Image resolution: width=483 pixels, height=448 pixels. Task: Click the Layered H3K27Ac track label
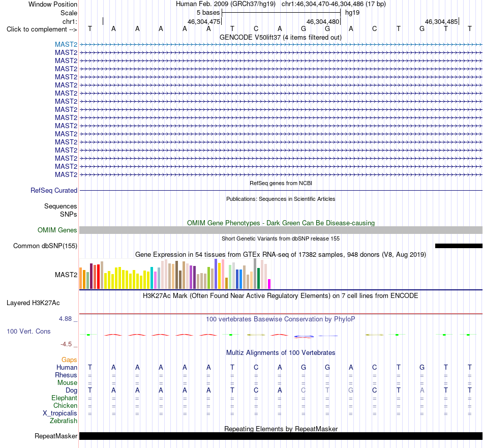(x=33, y=303)
